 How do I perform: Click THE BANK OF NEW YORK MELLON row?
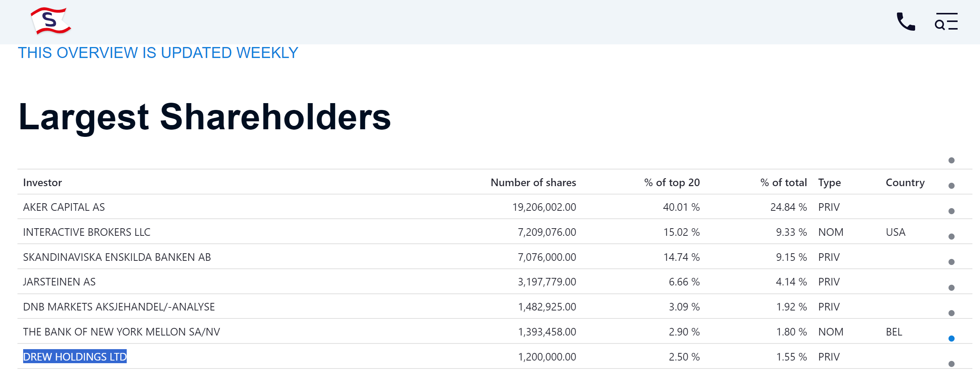coord(495,332)
